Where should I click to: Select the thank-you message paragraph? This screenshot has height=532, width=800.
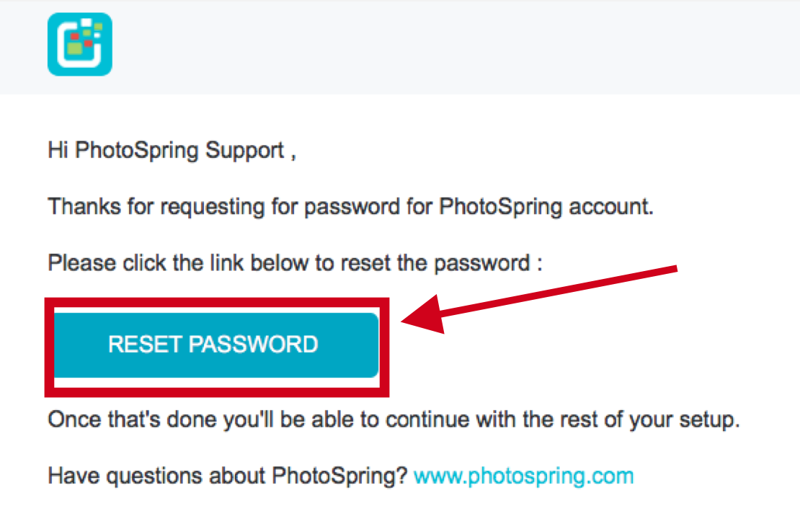[350, 206]
